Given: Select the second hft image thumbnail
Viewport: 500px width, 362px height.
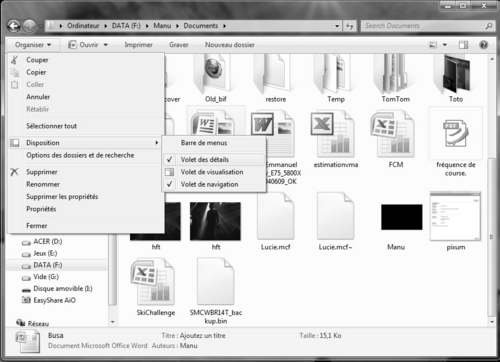Looking at the screenshot, I should point(215,221).
